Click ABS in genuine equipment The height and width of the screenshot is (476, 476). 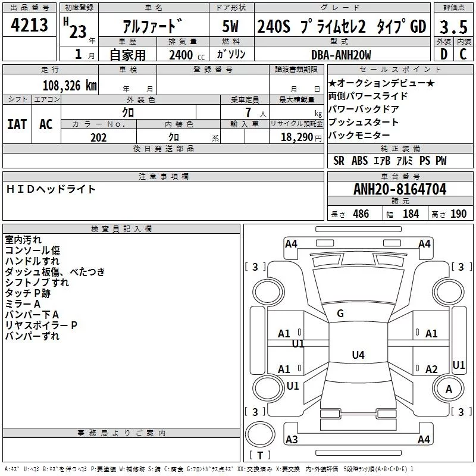[359, 161]
